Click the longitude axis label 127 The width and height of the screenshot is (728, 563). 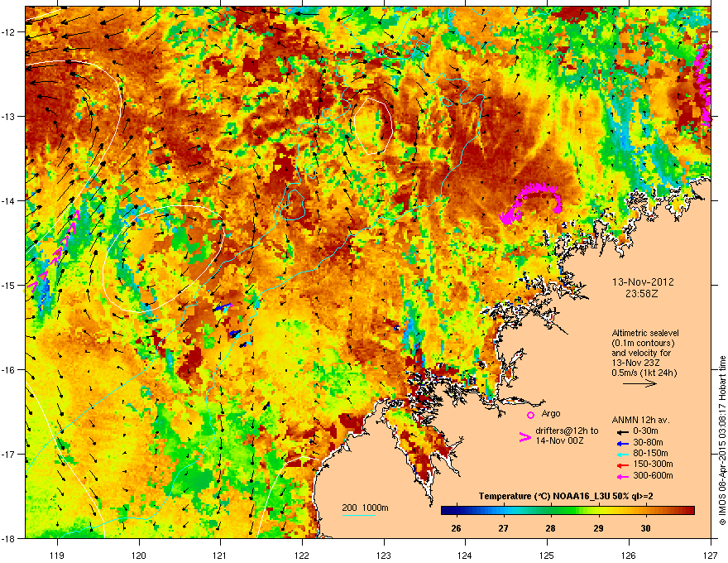click(x=710, y=555)
